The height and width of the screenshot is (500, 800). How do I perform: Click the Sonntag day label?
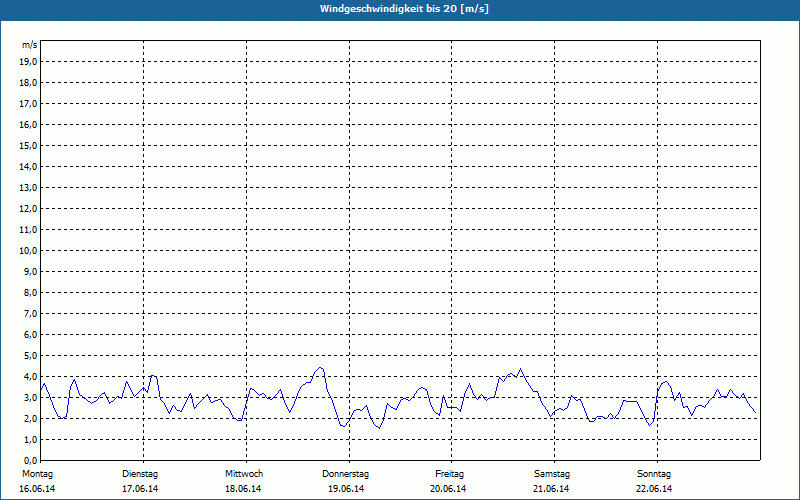[x=654, y=473]
